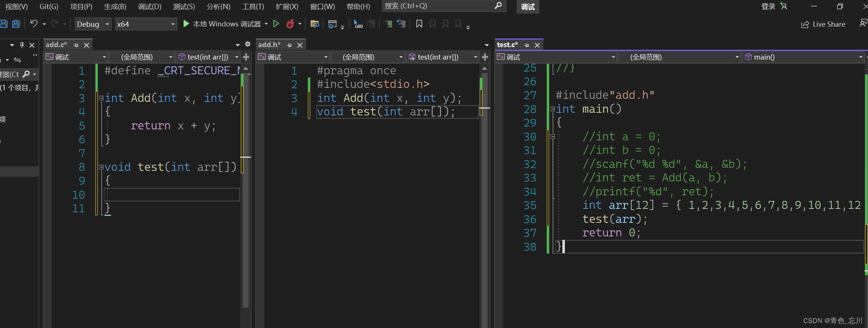
Task: Toggle pin on the test.c tab
Action: 527,45
